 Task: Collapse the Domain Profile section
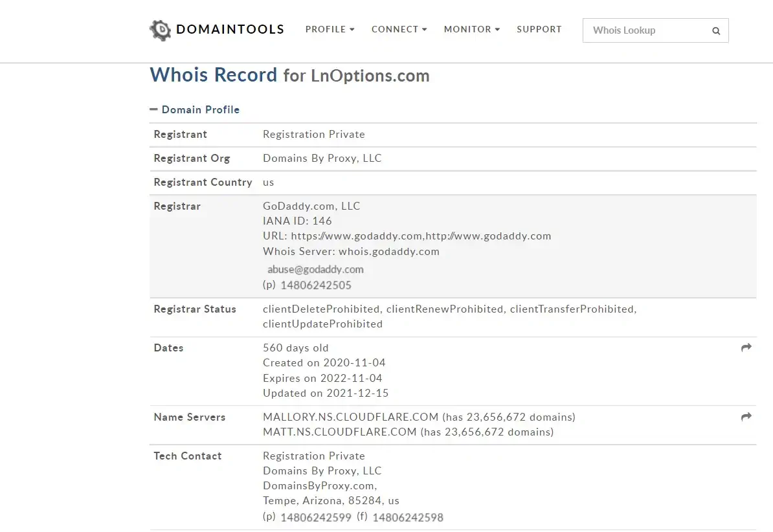tap(195, 109)
